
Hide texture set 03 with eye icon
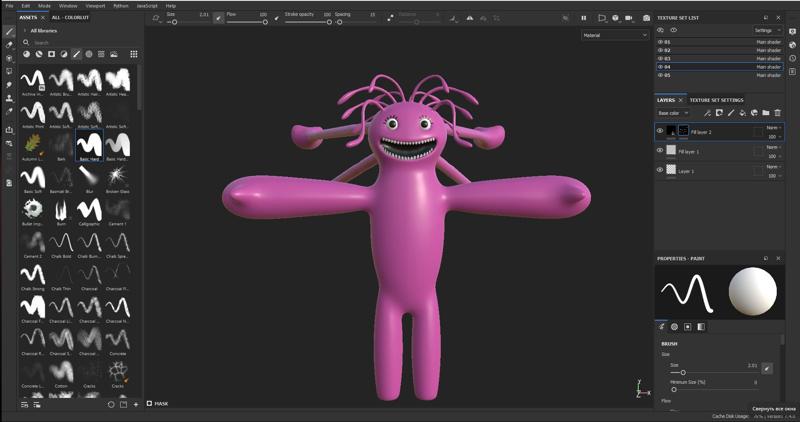click(x=661, y=59)
